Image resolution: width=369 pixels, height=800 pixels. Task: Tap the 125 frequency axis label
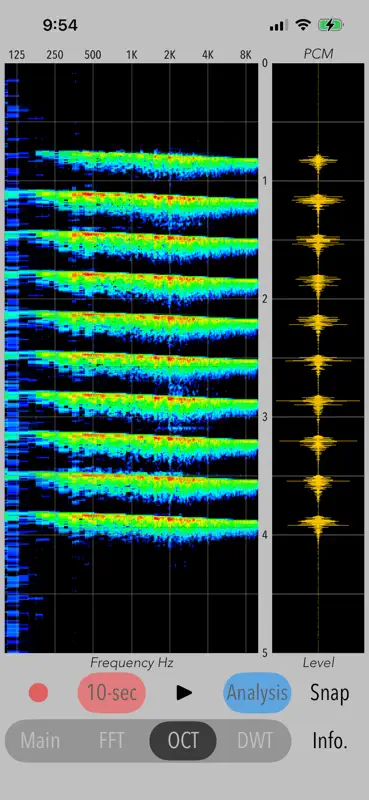tap(16, 55)
